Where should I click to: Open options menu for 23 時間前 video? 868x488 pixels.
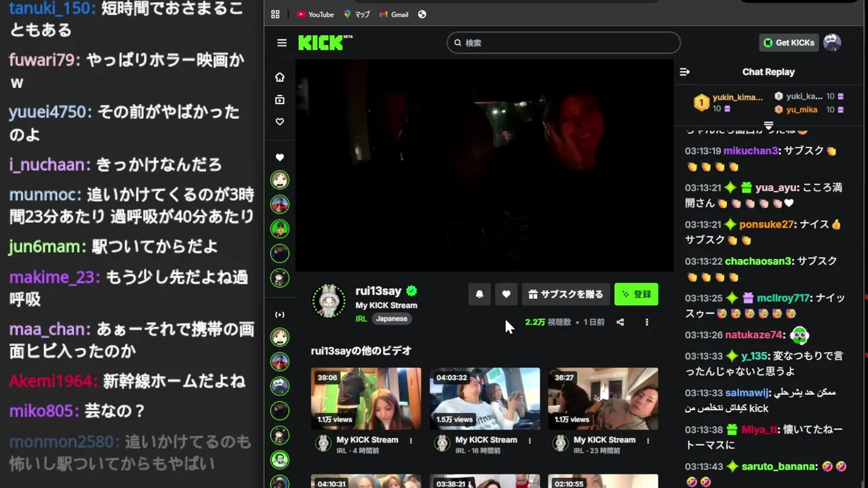[x=648, y=441]
